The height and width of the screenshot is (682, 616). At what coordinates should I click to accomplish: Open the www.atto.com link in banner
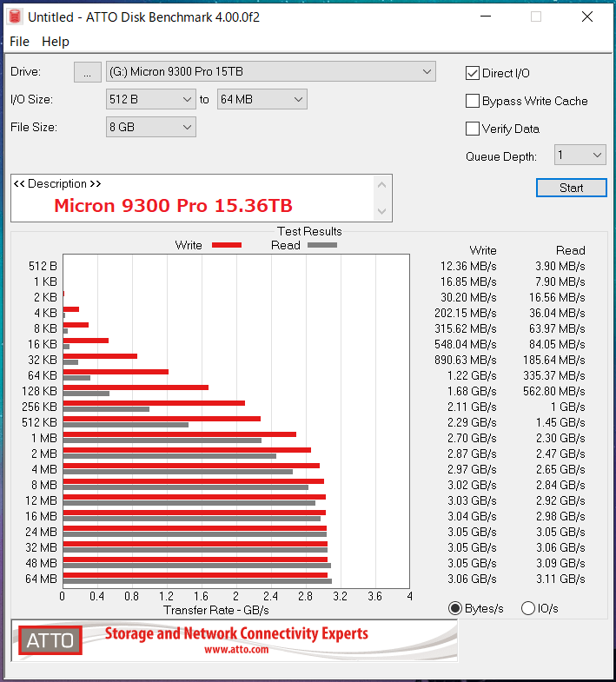point(236,650)
